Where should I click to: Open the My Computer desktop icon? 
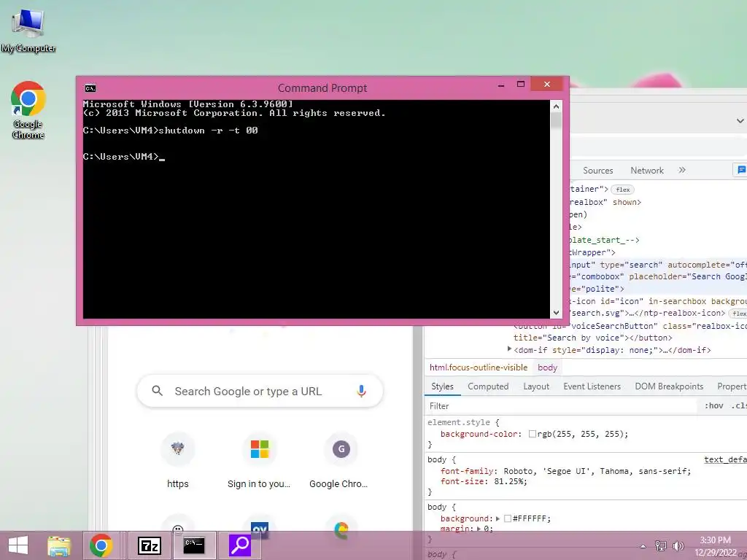[28, 30]
